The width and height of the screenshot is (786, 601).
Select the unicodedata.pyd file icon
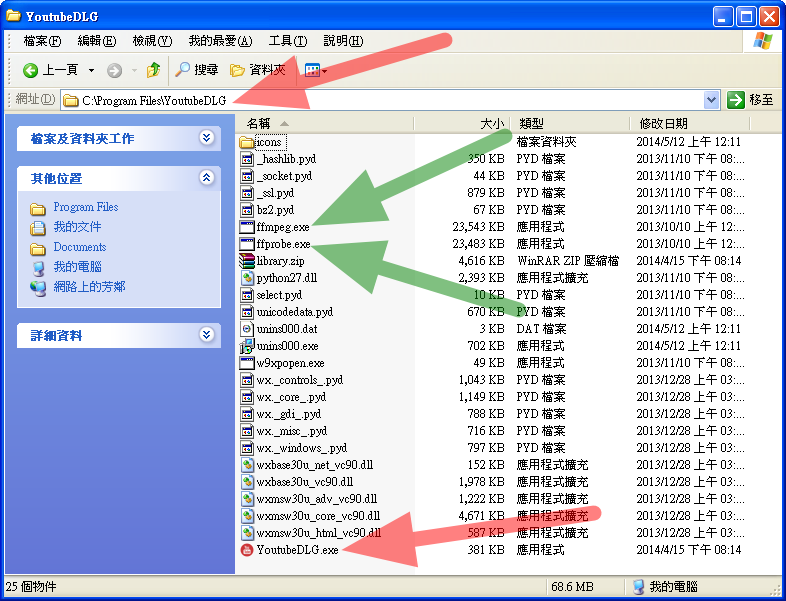pos(247,312)
